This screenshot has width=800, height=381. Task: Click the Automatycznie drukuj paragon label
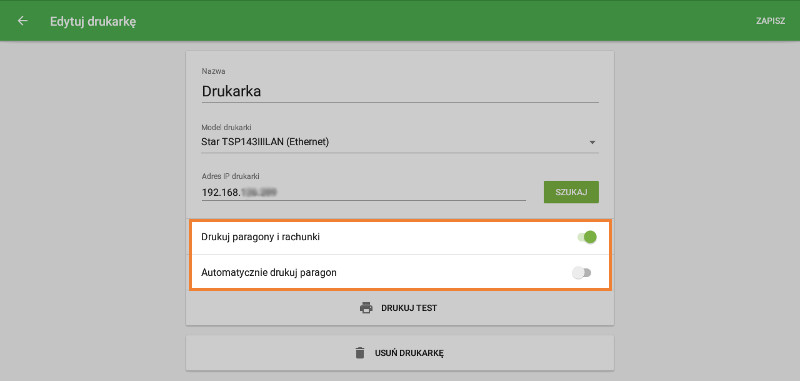(x=269, y=273)
